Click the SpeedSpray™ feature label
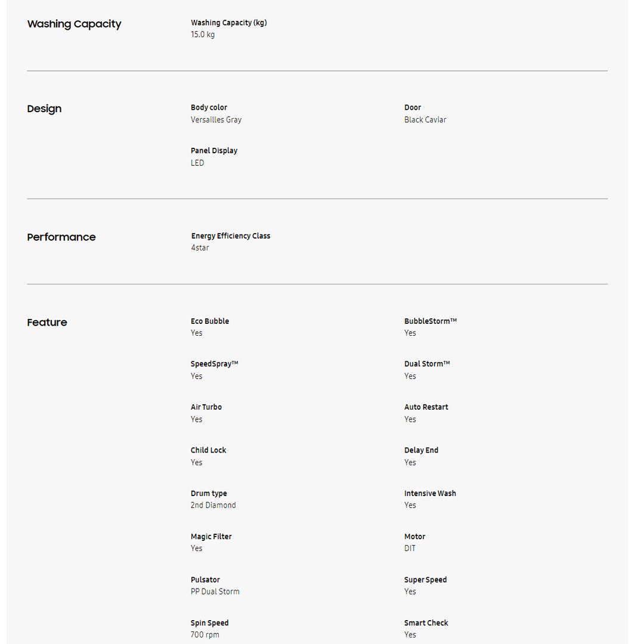This screenshot has width=644, height=644. point(215,364)
